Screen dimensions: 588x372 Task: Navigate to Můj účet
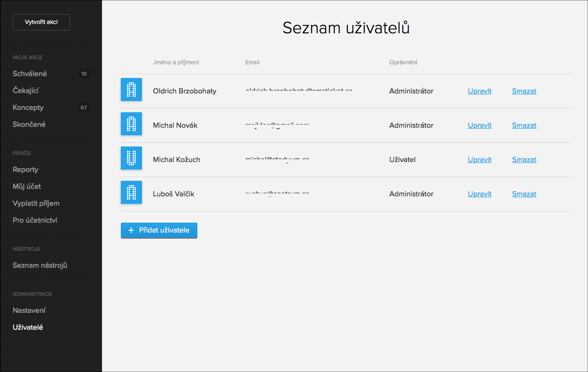point(27,186)
